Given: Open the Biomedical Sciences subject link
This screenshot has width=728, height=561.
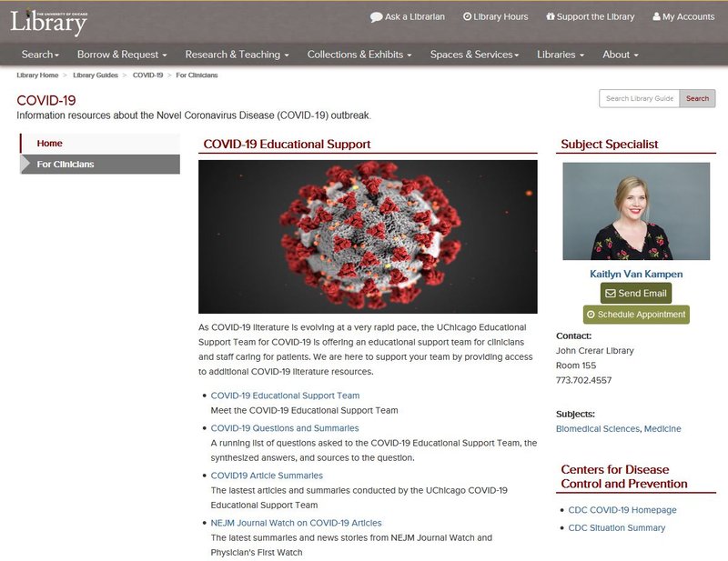Looking at the screenshot, I should (x=598, y=429).
